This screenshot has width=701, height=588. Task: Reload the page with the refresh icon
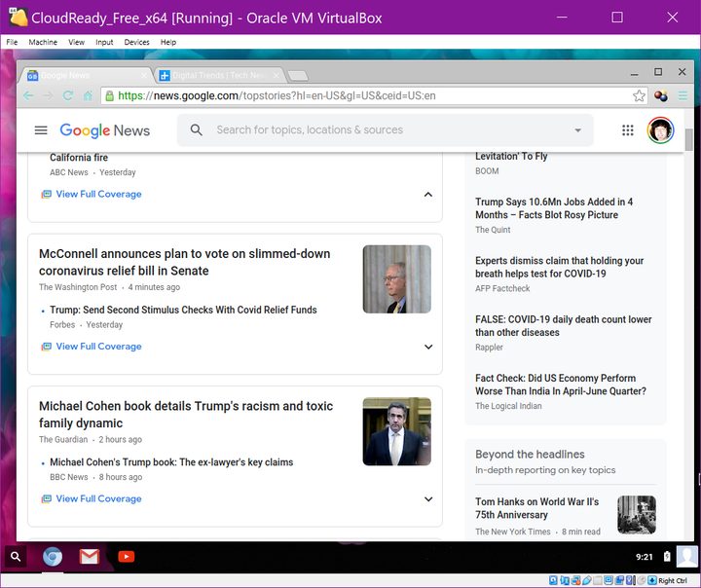click(x=68, y=95)
